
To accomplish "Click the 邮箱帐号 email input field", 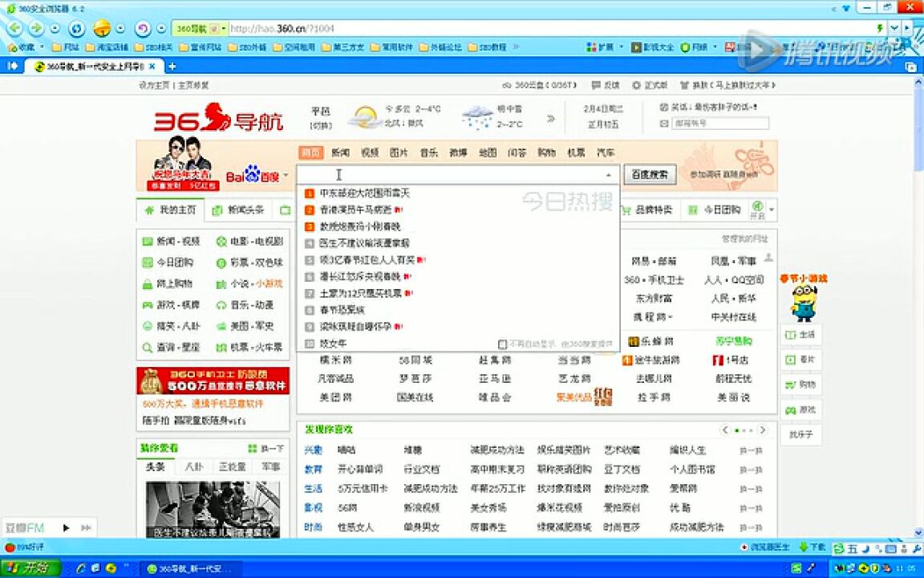I will pos(721,124).
